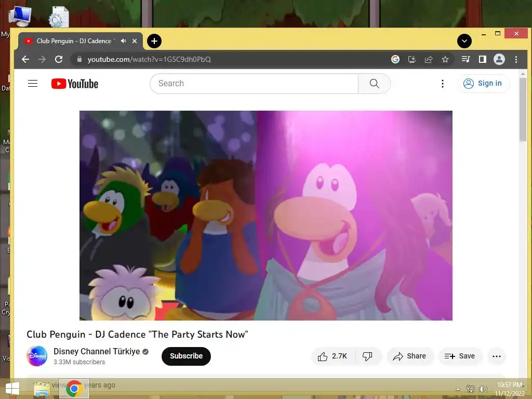This screenshot has width=532, height=399.
Task: Open the more actions ellipsis button
Action: 497,356
